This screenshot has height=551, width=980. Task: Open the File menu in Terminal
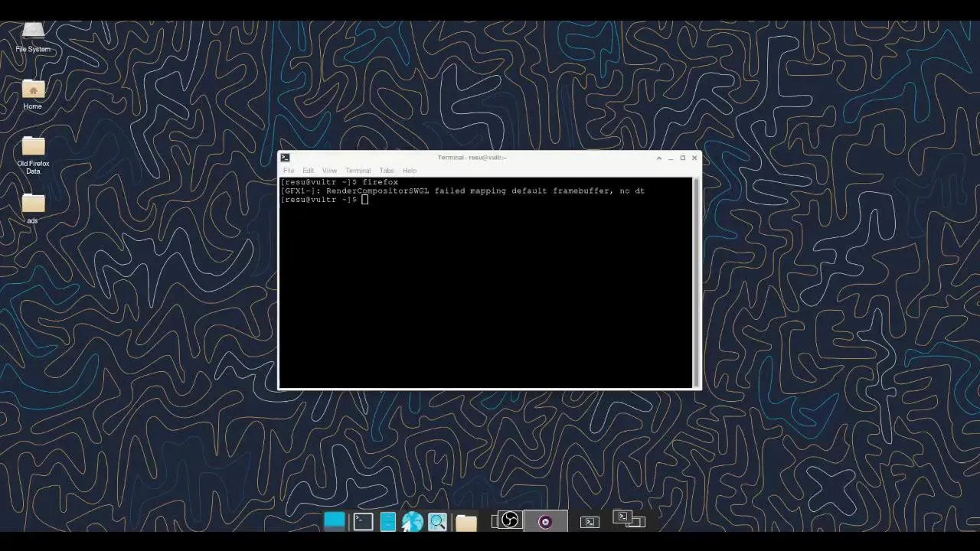tap(289, 171)
